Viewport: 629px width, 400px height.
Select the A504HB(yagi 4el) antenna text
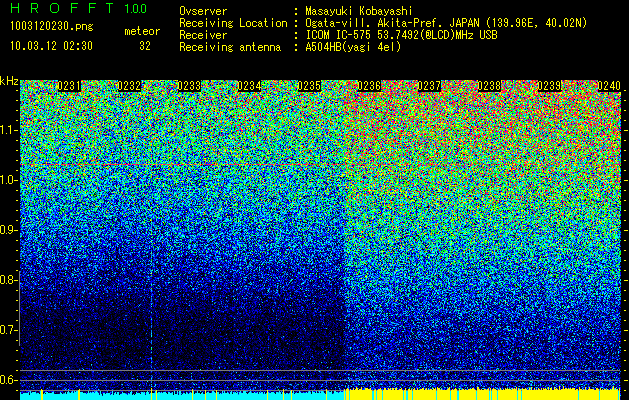tap(353, 47)
